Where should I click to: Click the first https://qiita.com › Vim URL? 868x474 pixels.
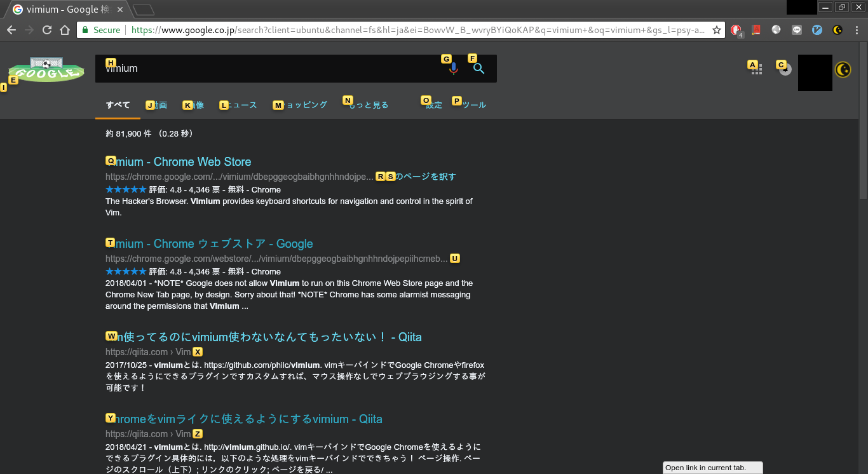148,352
